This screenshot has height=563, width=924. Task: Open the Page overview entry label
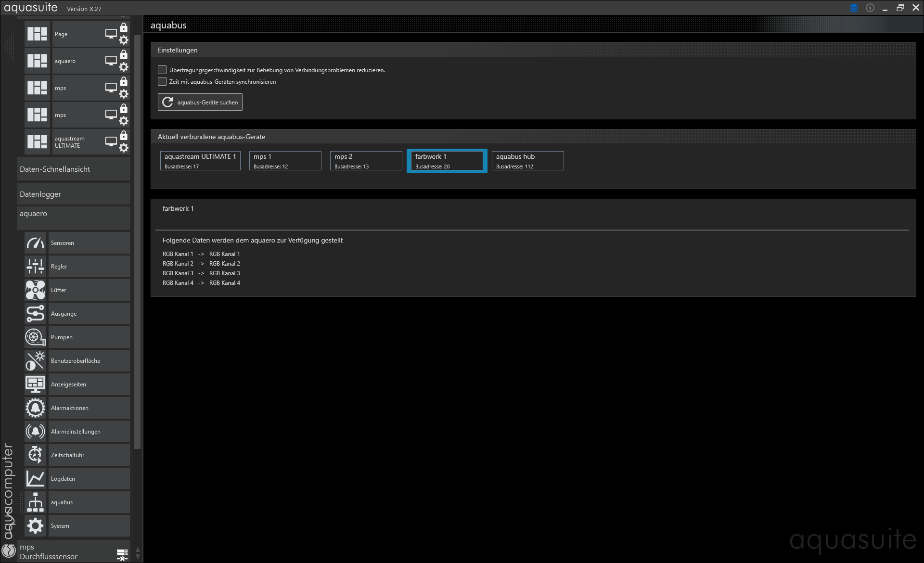[x=61, y=34]
